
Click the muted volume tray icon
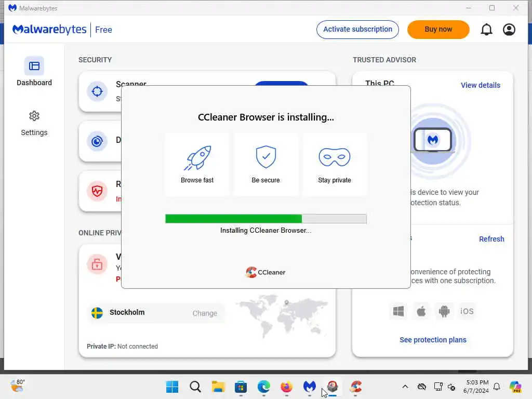click(x=451, y=387)
